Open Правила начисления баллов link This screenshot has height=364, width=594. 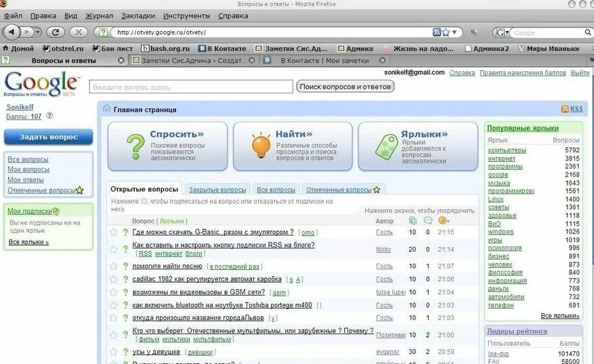(522, 72)
